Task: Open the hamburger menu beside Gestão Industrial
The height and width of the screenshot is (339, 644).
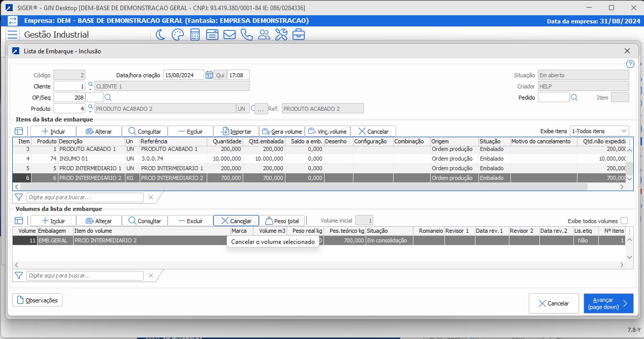Action: click(x=12, y=35)
